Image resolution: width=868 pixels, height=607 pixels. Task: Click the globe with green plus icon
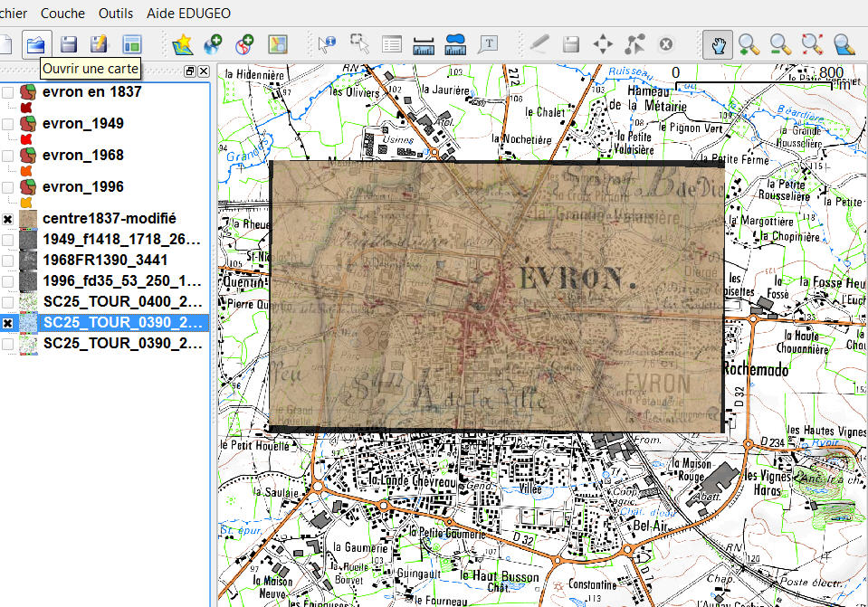click(x=213, y=43)
